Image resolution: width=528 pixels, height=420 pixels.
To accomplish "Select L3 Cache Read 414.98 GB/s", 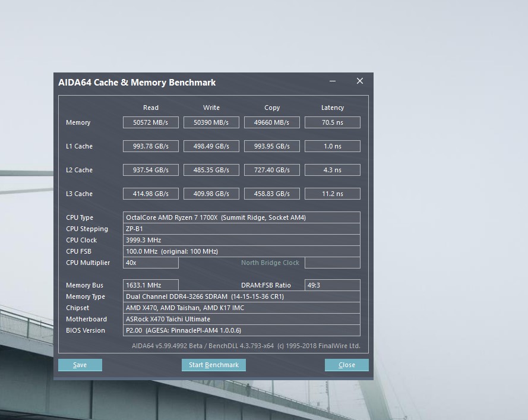I will click(150, 194).
